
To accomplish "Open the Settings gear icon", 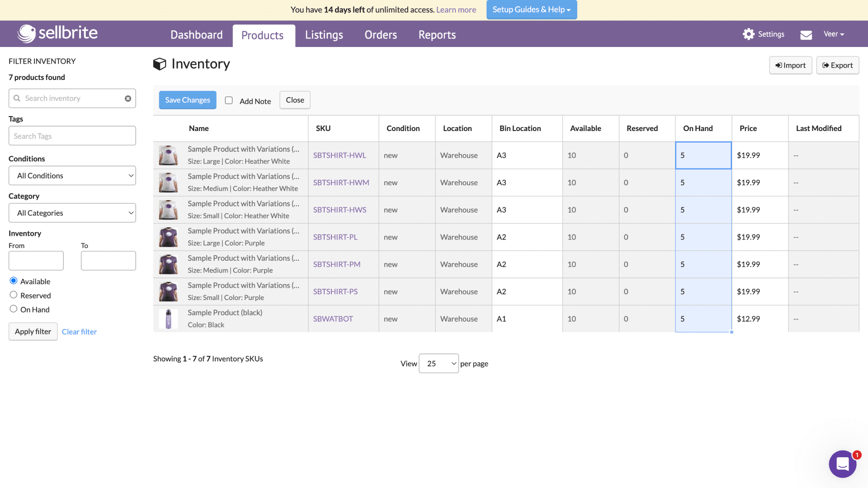I will [749, 34].
